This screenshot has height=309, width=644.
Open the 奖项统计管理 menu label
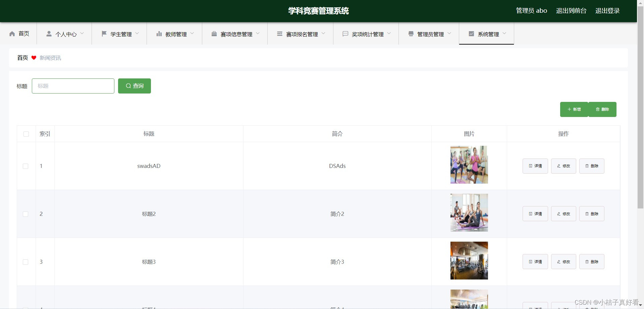point(368,34)
